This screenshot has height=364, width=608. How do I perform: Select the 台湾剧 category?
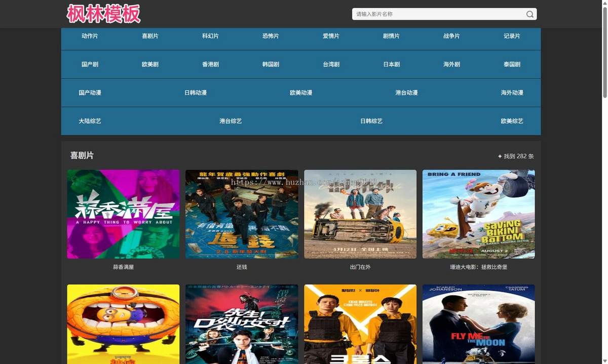[x=331, y=64]
